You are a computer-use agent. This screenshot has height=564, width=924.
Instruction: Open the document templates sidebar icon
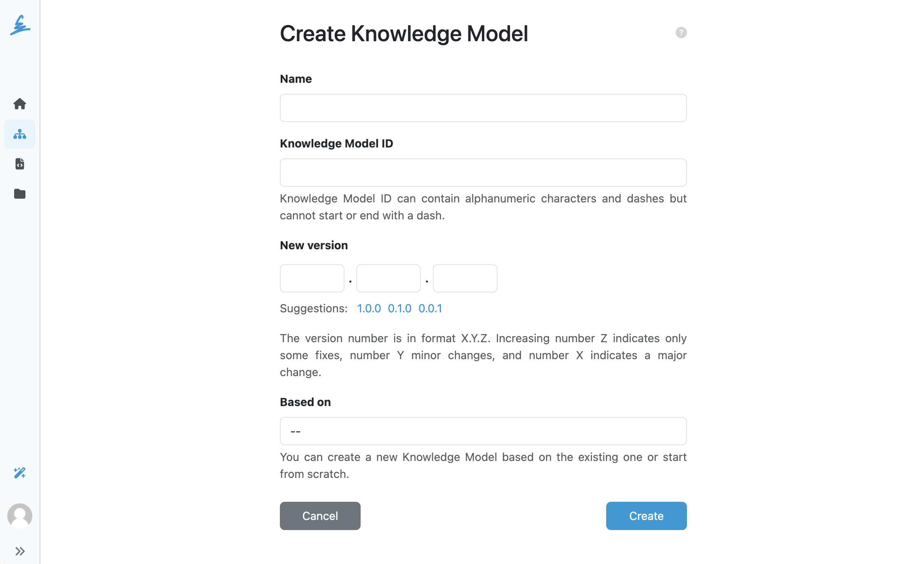[x=19, y=164]
